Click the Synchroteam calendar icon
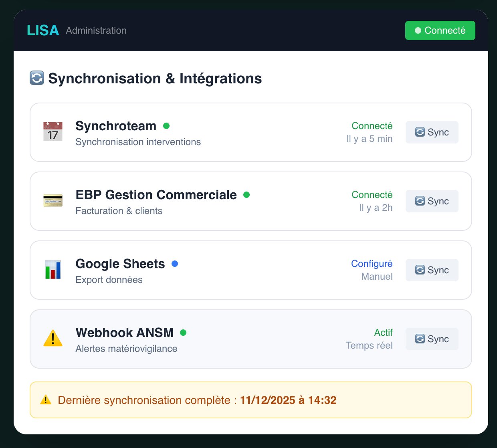Viewport: 497px width, 448px height. click(x=53, y=132)
